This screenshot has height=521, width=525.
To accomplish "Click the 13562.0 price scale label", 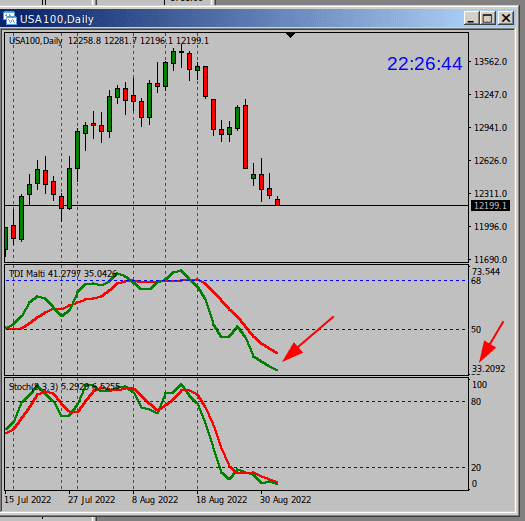I will pyautogui.click(x=490, y=62).
